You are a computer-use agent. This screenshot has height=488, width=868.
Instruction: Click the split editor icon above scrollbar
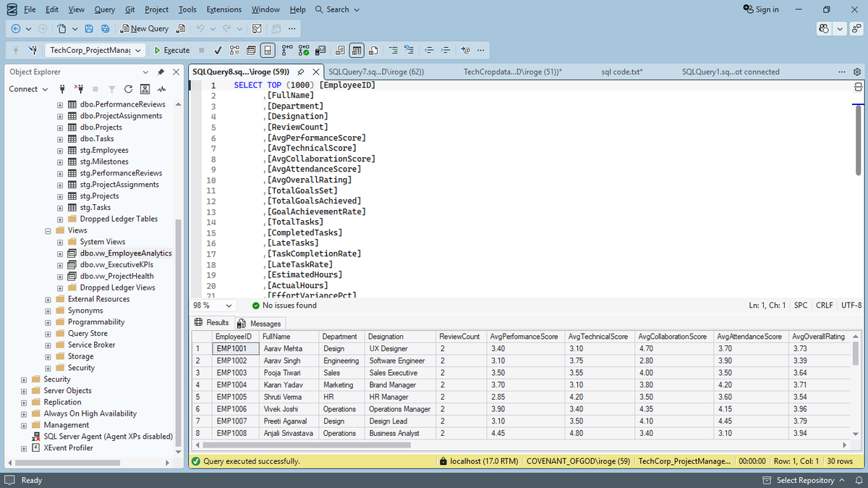pos(858,86)
